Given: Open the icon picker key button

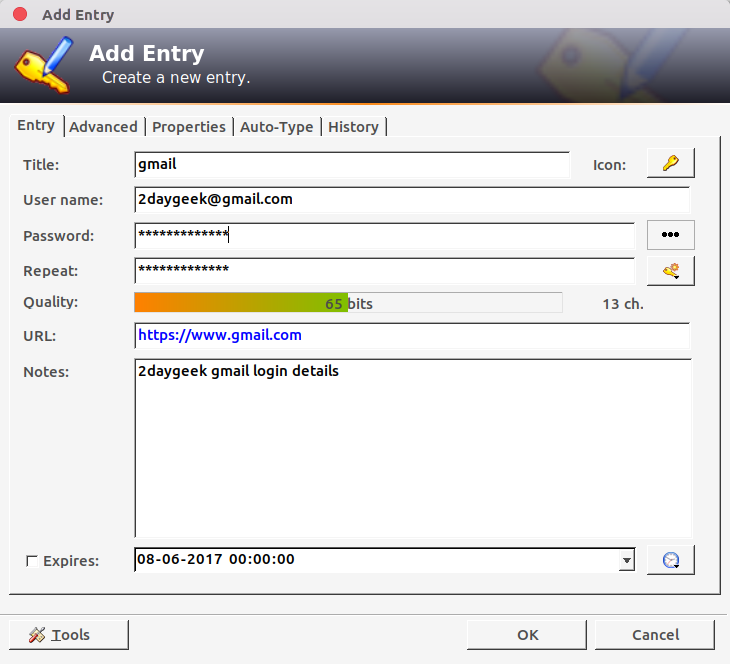Looking at the screenshot, I should point(670,163).
